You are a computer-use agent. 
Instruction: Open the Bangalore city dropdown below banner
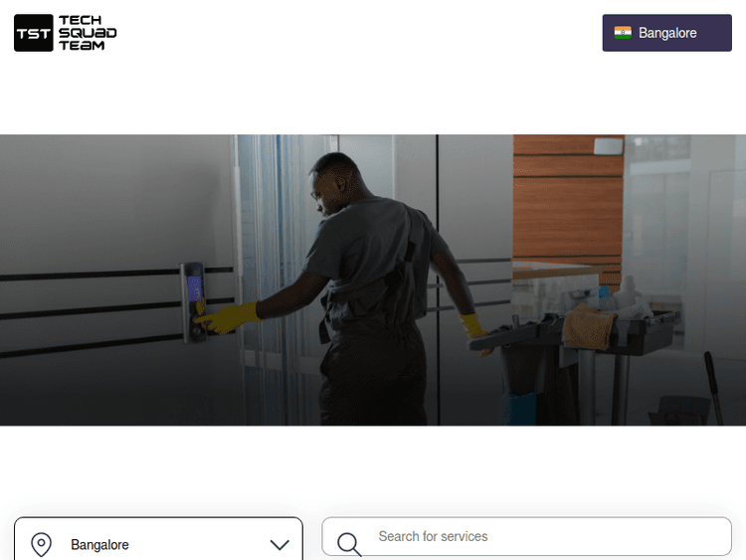pos(158,539)
